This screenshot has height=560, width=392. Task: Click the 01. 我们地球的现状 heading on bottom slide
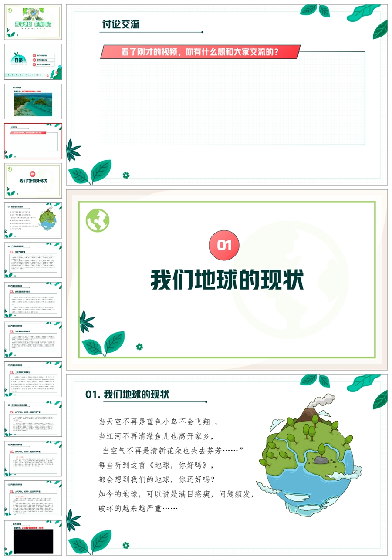pyautogui.click(x=127, y=395)
